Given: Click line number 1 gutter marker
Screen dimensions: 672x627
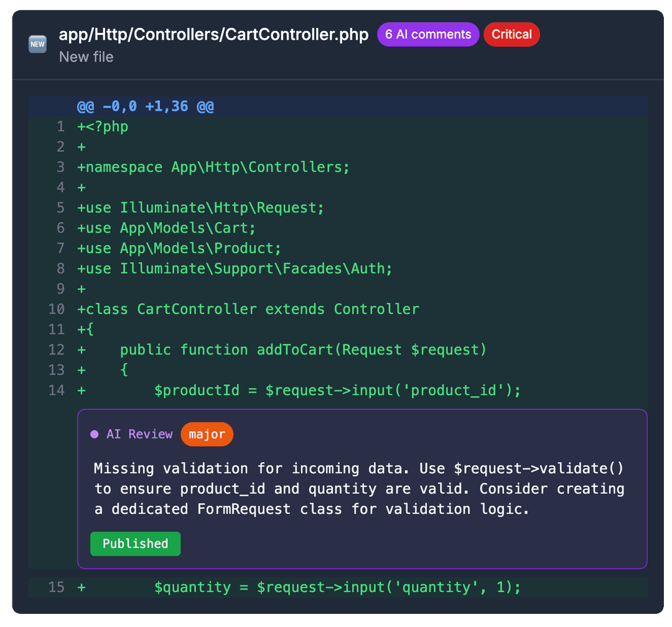Looking at the screenshot, I should coord(60,126).
